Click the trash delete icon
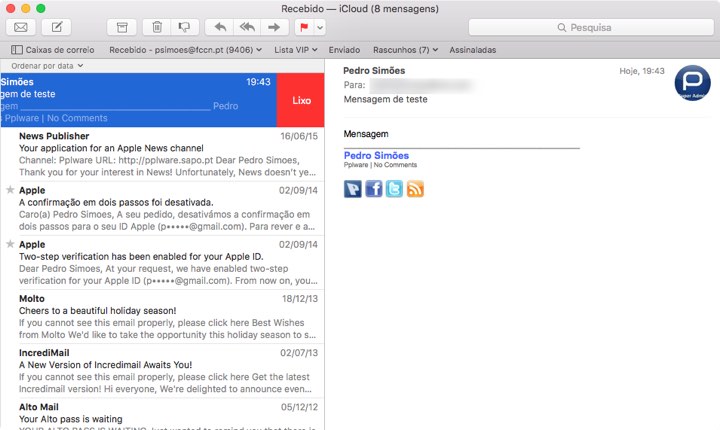The height and width of the screenshot is (430, 720). coord(157,28)
